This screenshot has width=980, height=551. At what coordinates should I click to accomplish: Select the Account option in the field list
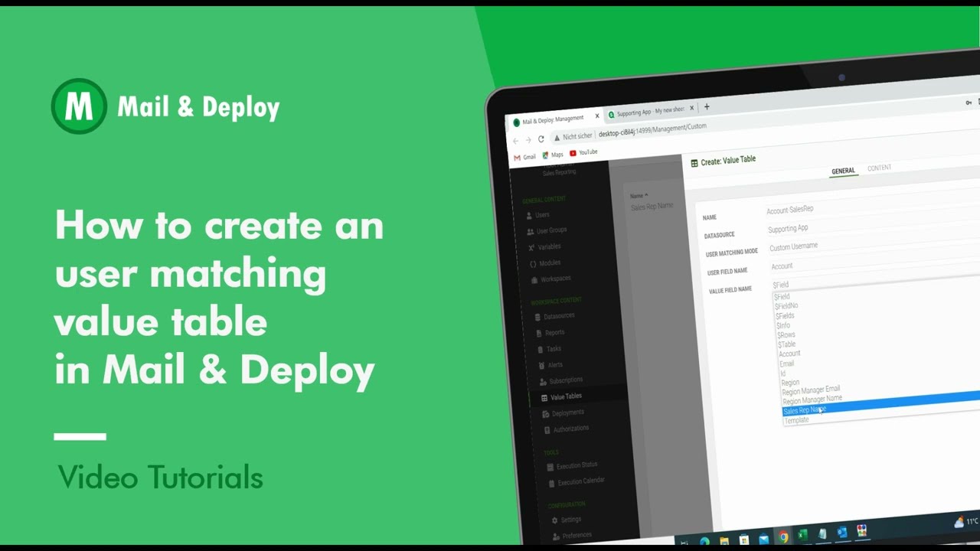pos(789,354)
